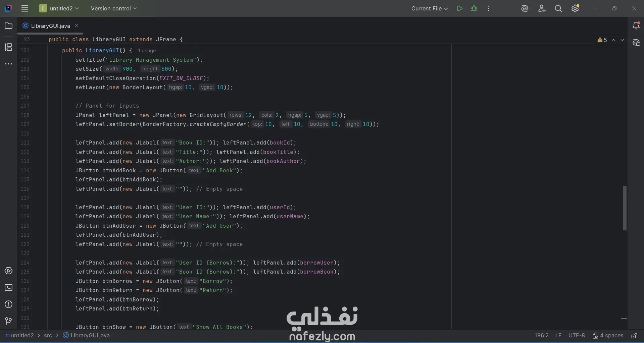Select the LibraryGUI.java editor tab

tap(50, 26)
